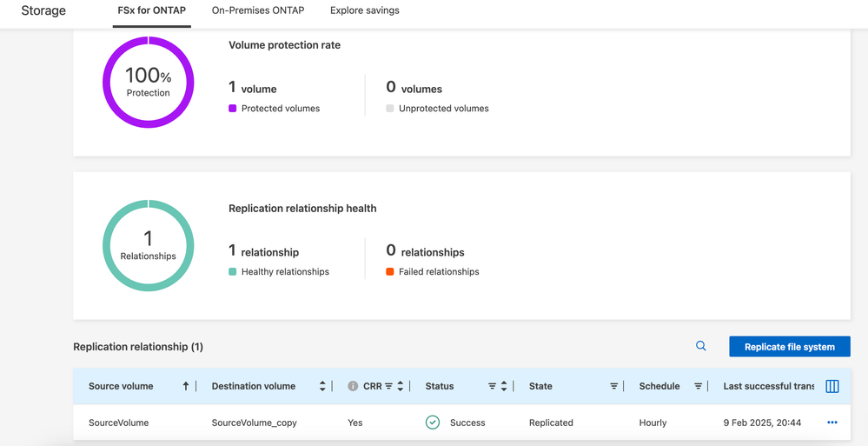Viewport: 868px width, 446px height.
Task: Click Replicate file system button
Action: click(789, 346)
